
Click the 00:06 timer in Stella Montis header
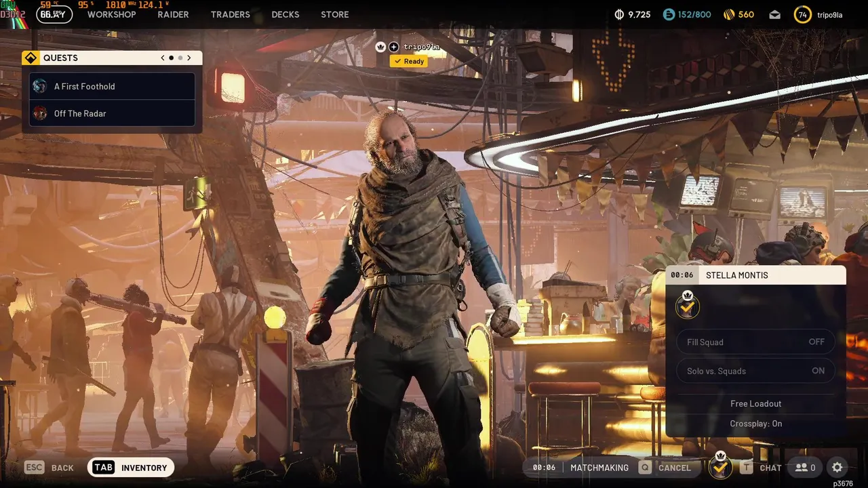[x=682, y=275]
